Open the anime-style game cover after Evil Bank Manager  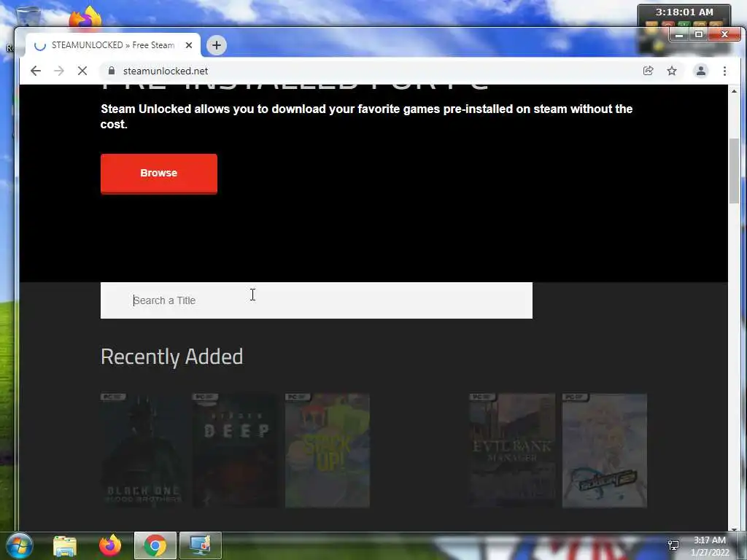tap(605, 451)
